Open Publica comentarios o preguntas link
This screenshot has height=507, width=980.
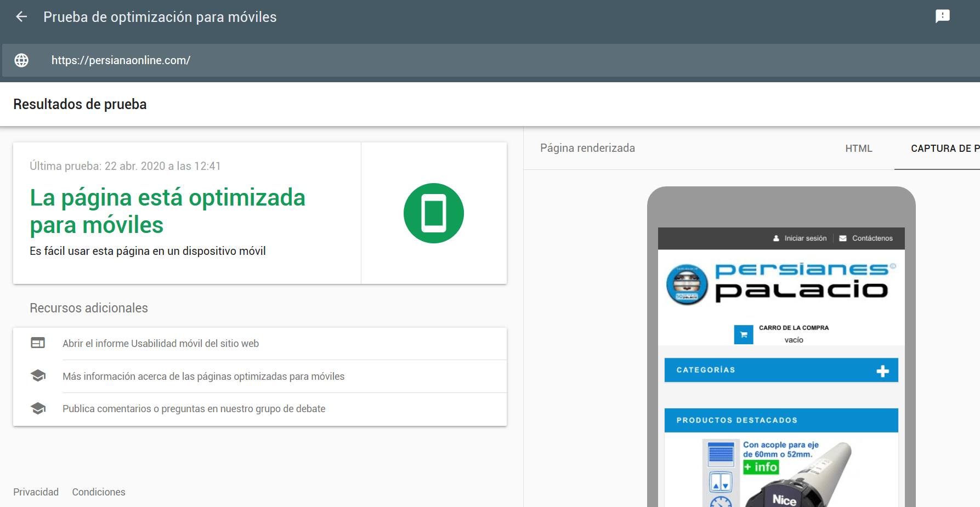click(194, 409)
